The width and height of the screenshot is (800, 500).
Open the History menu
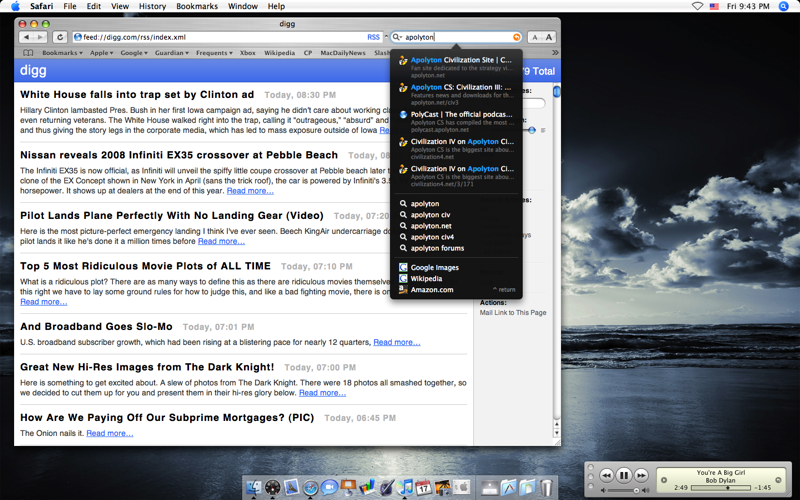(152, 6)
